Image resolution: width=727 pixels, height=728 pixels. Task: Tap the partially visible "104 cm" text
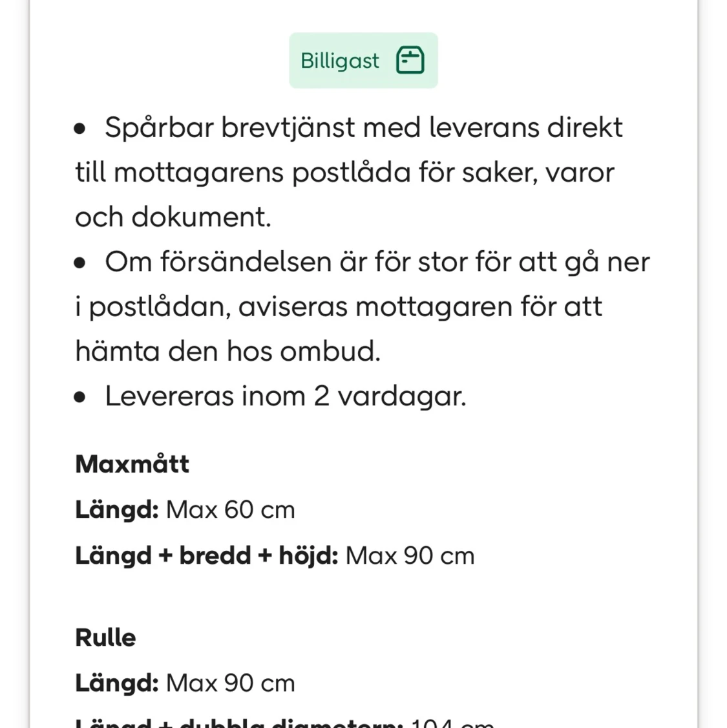(452, 723)
